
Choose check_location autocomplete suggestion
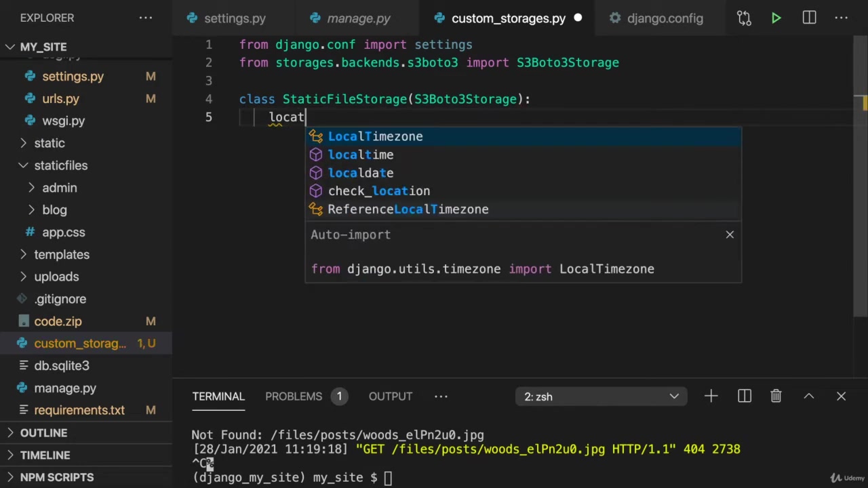pyautogui.click(x=378, y=191)
